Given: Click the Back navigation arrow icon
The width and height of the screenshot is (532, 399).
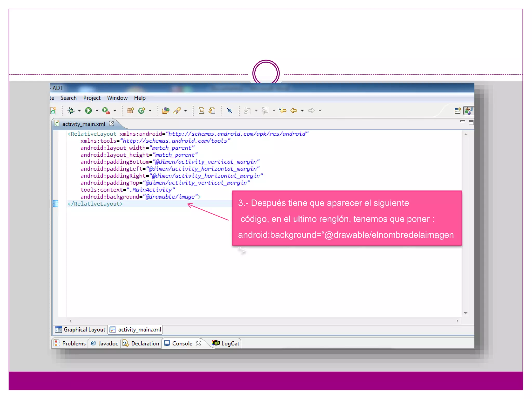Looking at the screenshot, I should (294, 111).
